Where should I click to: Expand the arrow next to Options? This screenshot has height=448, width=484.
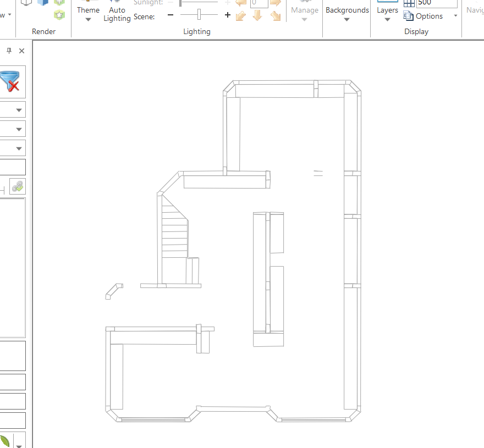(x=455, y=16)
